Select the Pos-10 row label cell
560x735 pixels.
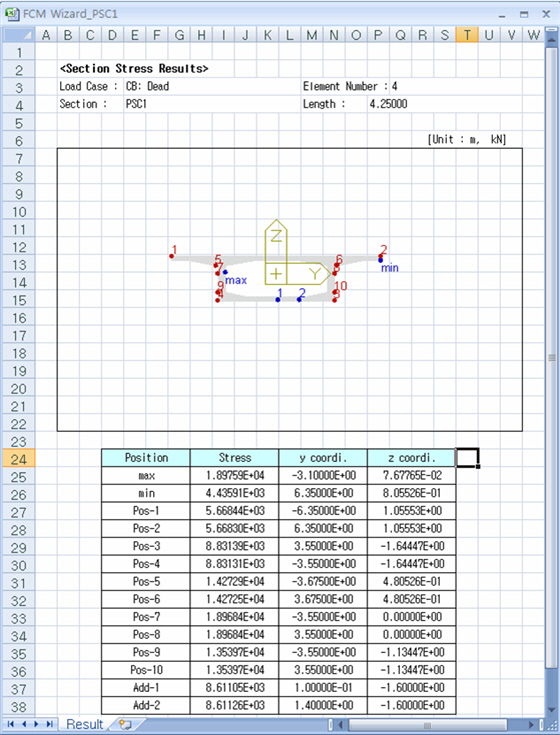(146, 670)
